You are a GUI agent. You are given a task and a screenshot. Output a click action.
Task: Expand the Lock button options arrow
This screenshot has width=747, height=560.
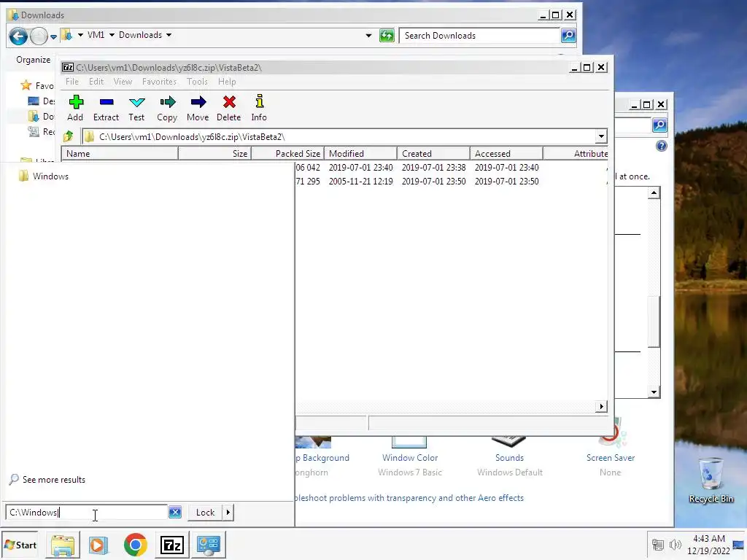pyautogui.click(x=228, y=513)
